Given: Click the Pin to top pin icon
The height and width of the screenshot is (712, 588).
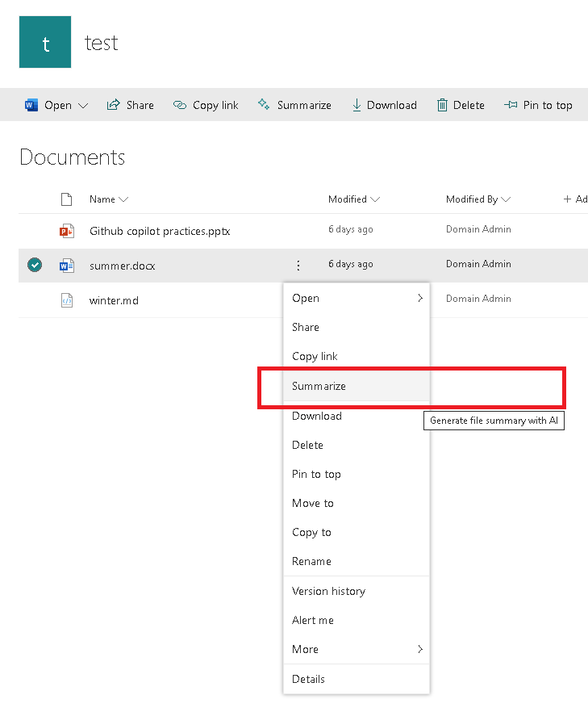Looking at the screenshot, I should (x=511, y=105).
